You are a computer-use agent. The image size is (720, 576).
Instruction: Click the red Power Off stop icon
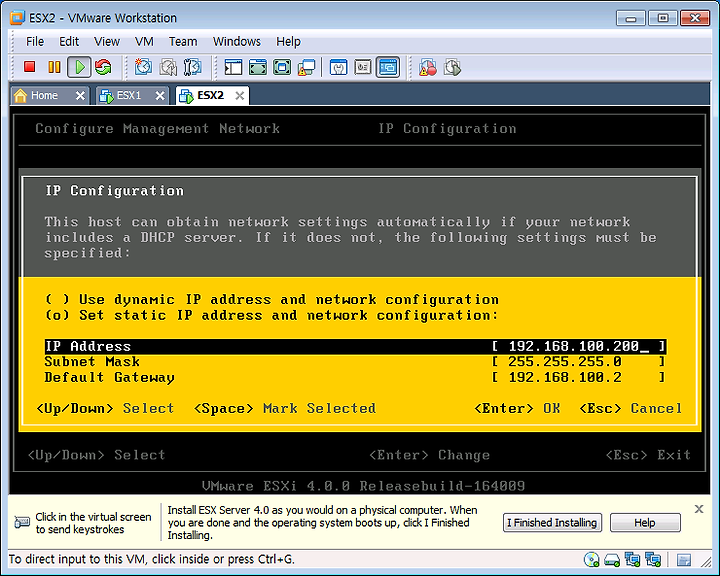point(30,67)
